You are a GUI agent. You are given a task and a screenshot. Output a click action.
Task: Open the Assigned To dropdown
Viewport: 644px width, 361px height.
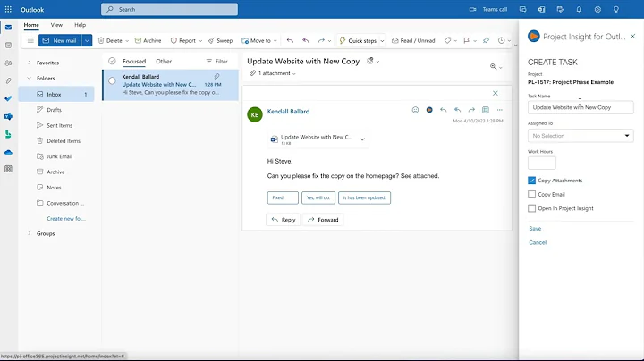tap(580, 136)
